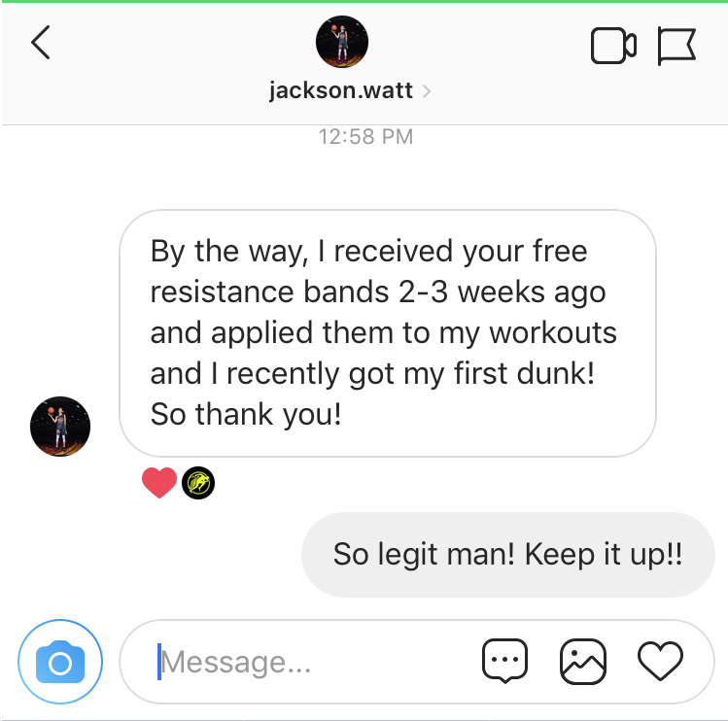728x721 pixels.
Task: Open jackson.watt username link
Action: tap(341, 90)
